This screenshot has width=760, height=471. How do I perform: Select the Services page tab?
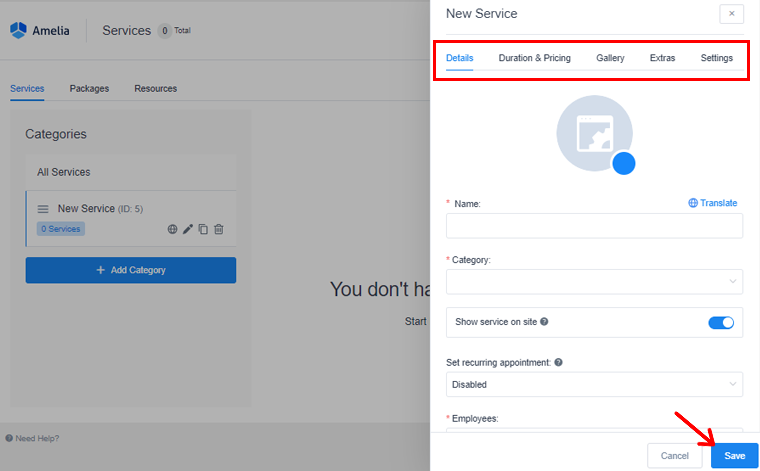point(27,89)
